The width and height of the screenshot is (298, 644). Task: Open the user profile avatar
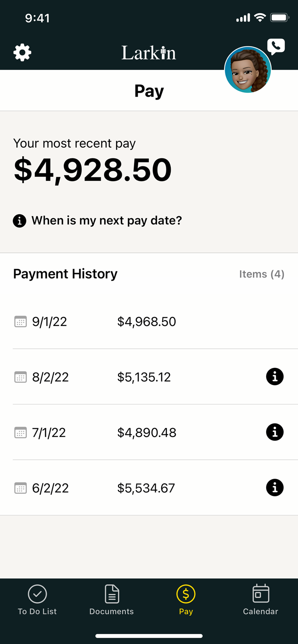[x=248, y=70]
